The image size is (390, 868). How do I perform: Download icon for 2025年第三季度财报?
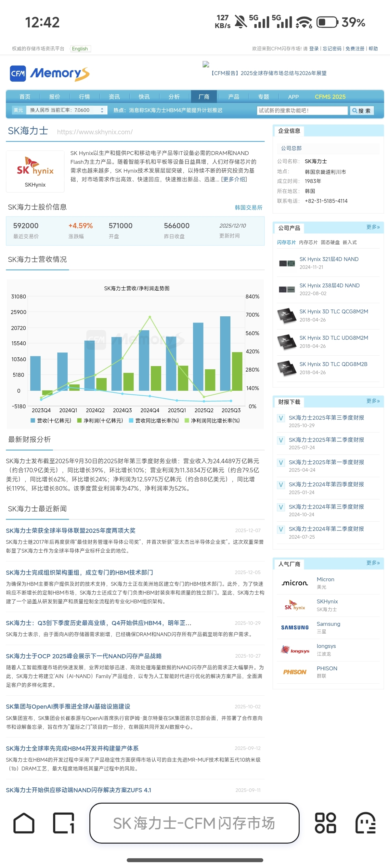pyautogui.click(x=280, y=418)
